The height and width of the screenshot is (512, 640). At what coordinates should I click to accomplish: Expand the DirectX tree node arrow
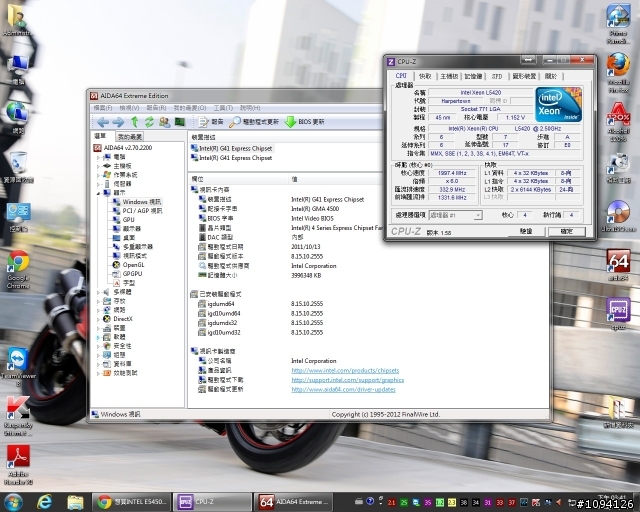(98, 319)
